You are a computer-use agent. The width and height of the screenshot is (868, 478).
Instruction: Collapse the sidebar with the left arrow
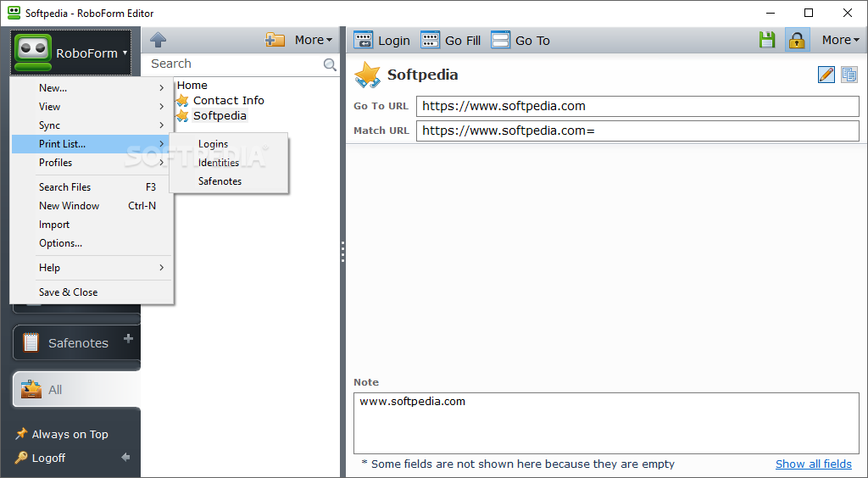126,458
